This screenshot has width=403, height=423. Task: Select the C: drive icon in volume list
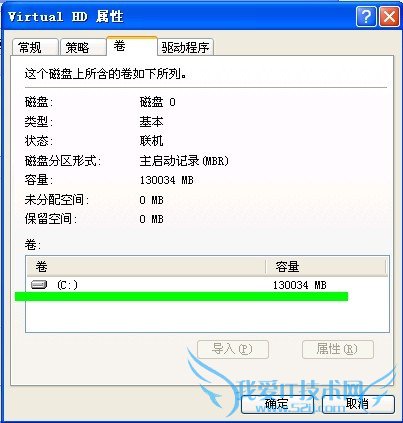click(x=39, y=285)
